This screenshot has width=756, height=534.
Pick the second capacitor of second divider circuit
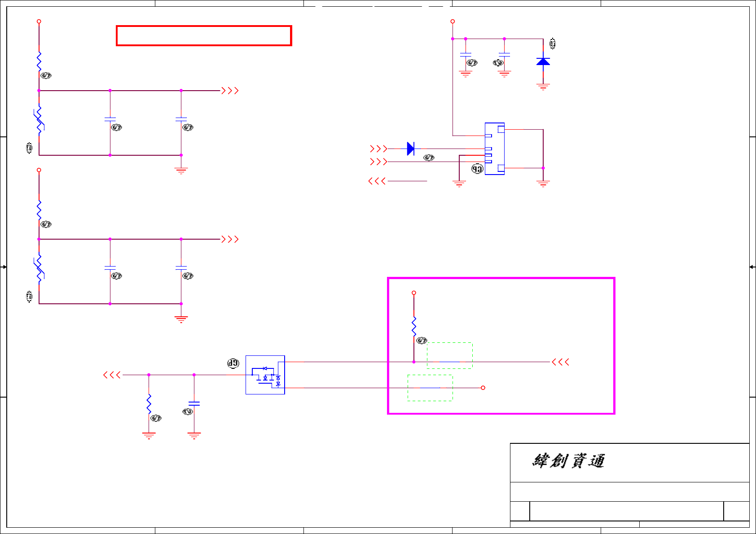[181, 268]
